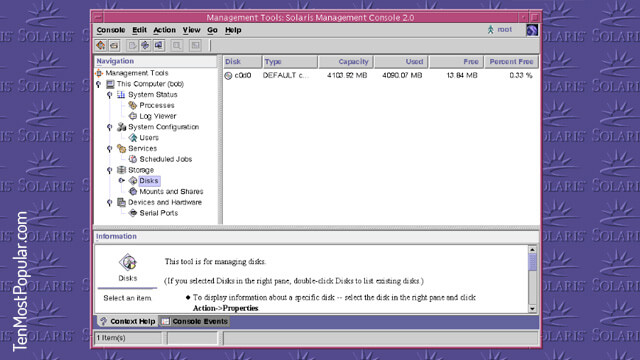
Task: Open the Go menu
Action: click(212, 30)
